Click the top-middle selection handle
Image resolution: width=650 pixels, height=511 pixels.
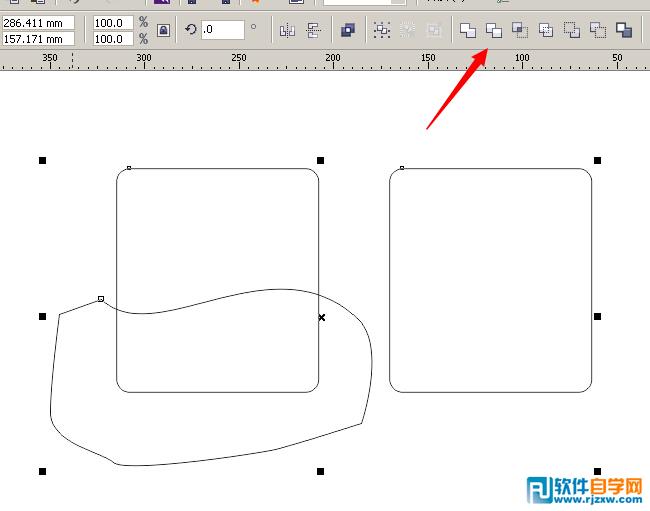click(x=320, y=160)
